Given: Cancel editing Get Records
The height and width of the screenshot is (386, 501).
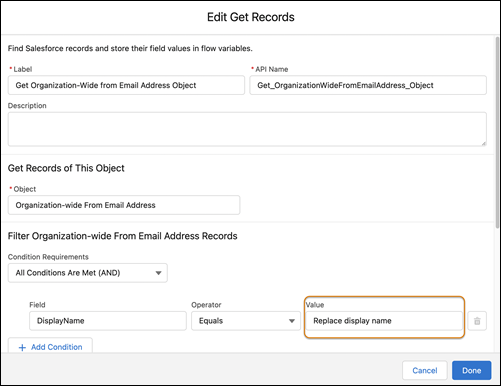Looking at the screenshot, I should tap(424, 370).
